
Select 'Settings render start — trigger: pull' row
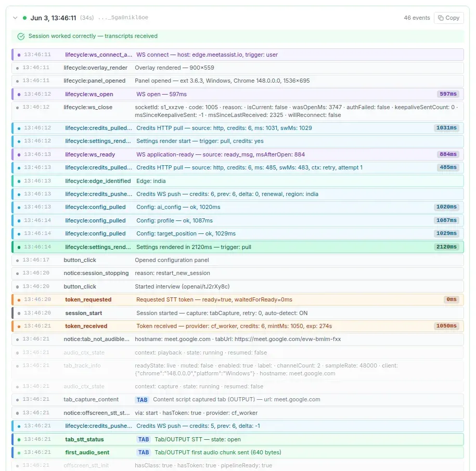238,141
